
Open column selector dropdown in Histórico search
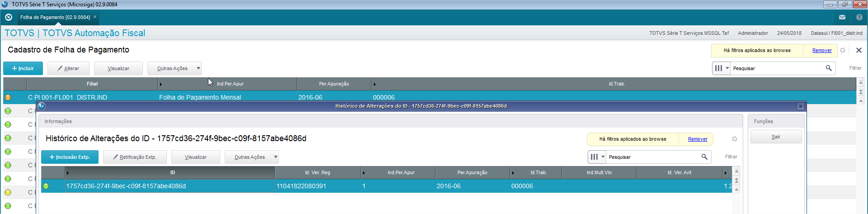pyautogui.click(x=597, y=157)
